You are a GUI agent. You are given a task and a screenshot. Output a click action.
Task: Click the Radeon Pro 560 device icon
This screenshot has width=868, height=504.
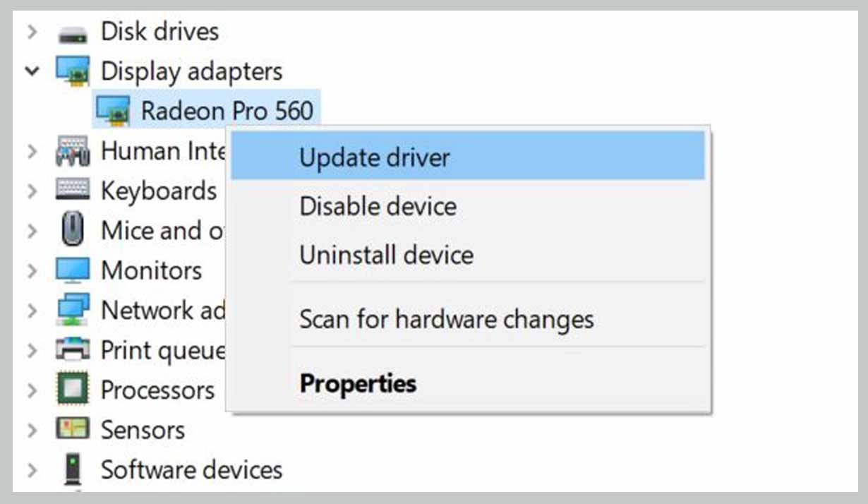pyautogui.click(x=113, y=111)
